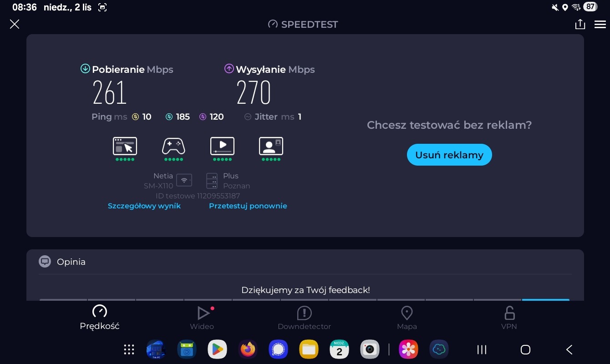Tap the share icon in the top bar
The height and width of the screenshot is (364, 610).
(x=579, y=24)
